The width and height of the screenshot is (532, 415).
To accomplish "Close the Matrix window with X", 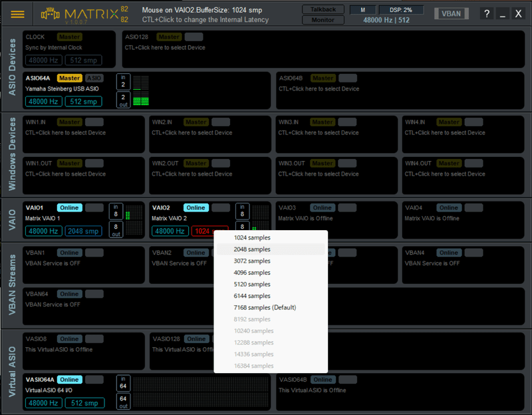I will (518, 14).
